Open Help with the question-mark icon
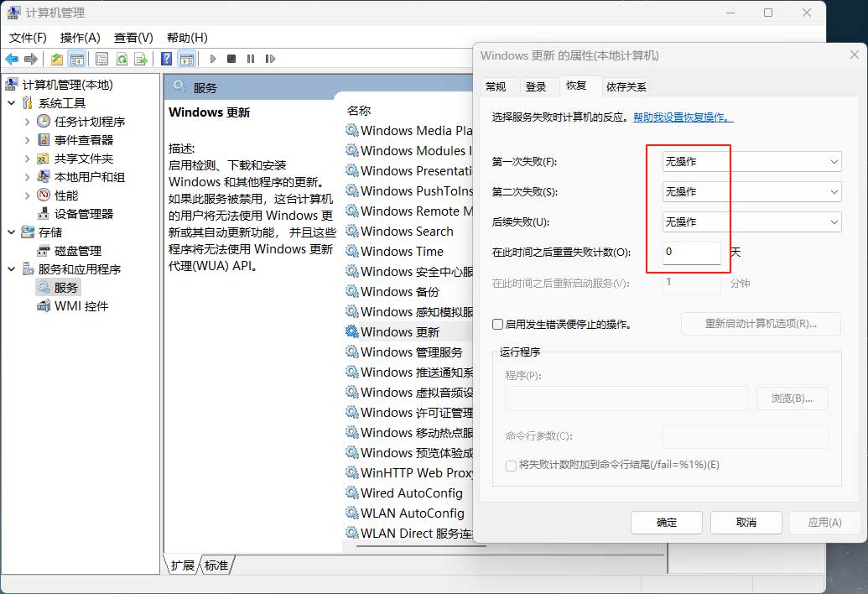 tap(166, 59)
